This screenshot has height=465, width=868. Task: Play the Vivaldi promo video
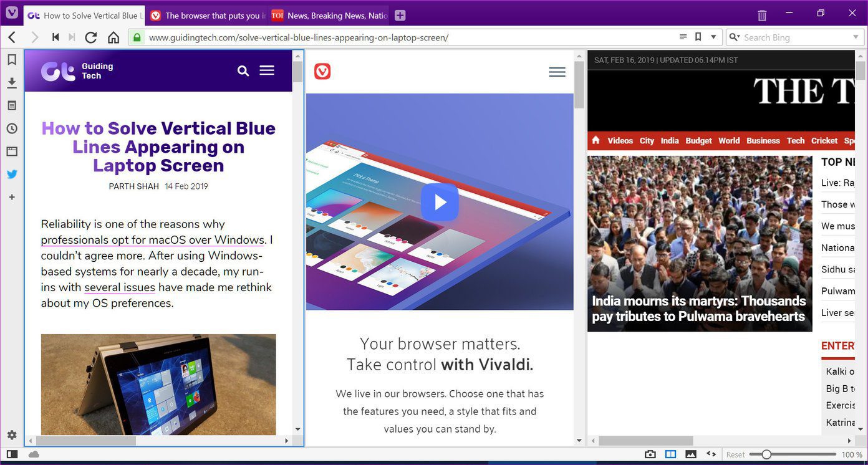click(x=440, y=202)
